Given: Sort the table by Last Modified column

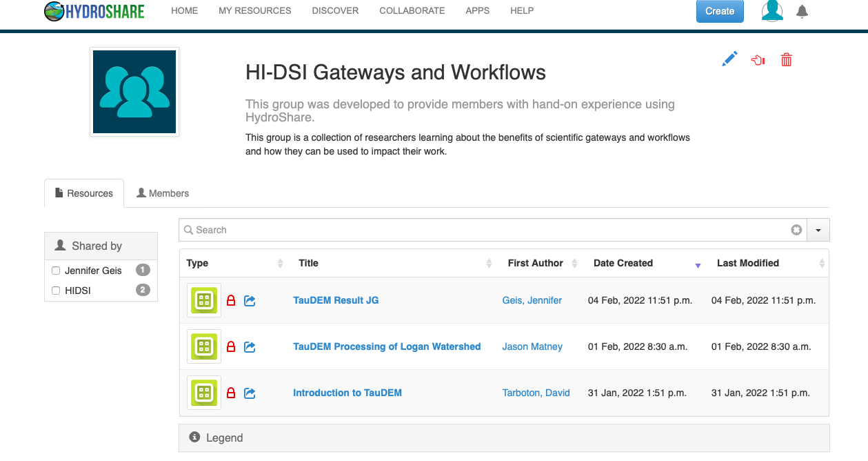Looking at the screenshot, I should click(768, 263).
